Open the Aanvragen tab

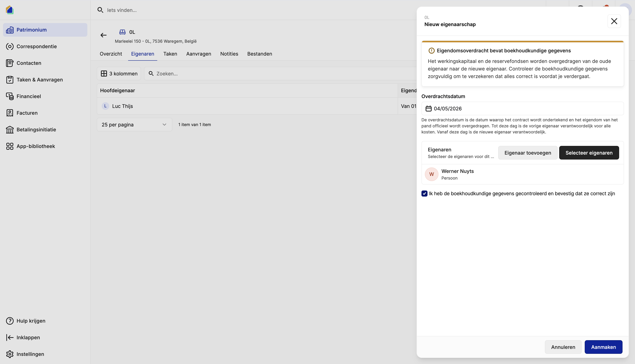199,54
